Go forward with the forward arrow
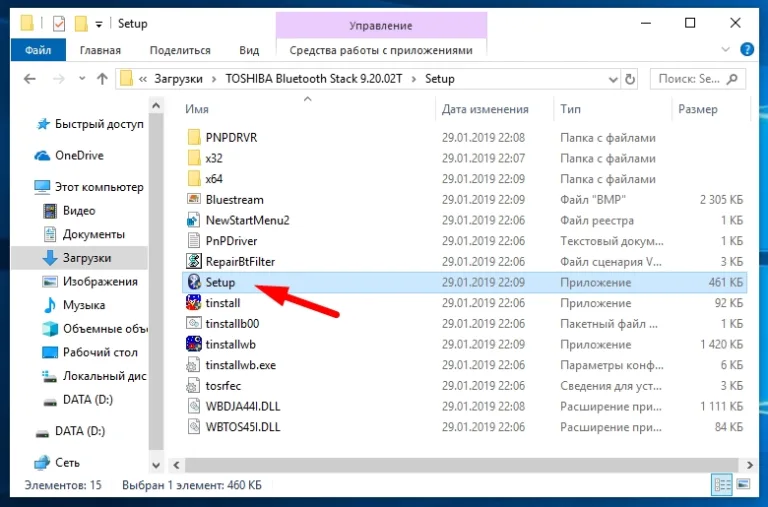The width and height of the screenshot is (768, 507). tap(59, 79)
